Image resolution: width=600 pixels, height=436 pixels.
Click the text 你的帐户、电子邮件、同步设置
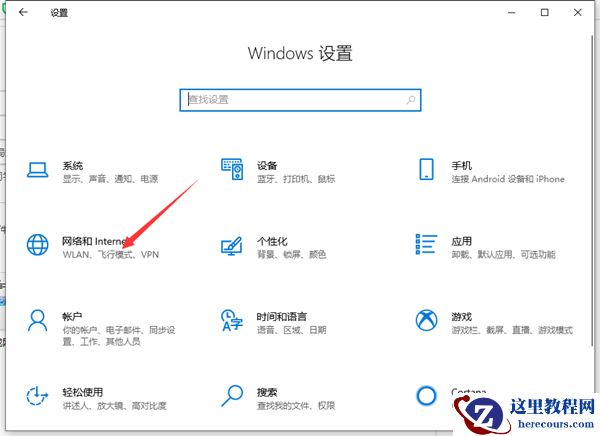click(119, 335)
